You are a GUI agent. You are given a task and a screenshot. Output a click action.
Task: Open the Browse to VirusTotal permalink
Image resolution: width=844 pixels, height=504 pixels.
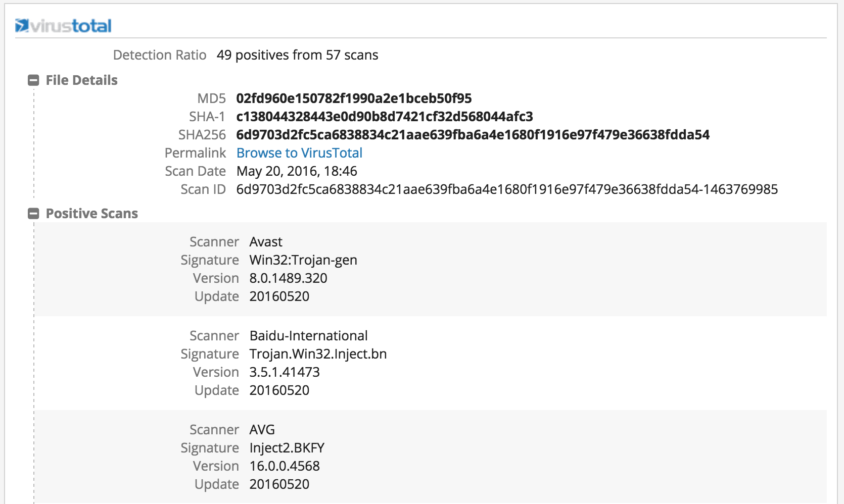coord(299,153)
